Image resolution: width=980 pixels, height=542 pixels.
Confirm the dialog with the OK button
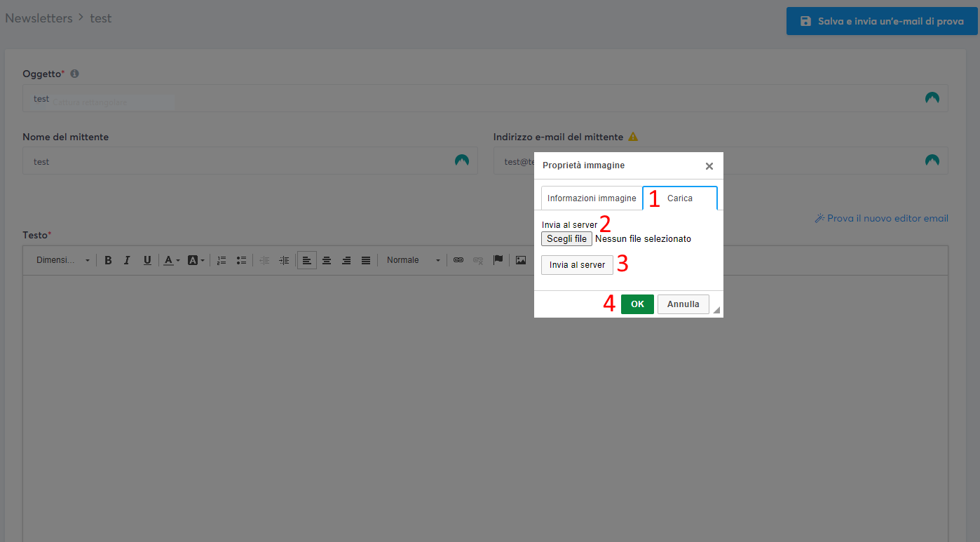(637, 304)
